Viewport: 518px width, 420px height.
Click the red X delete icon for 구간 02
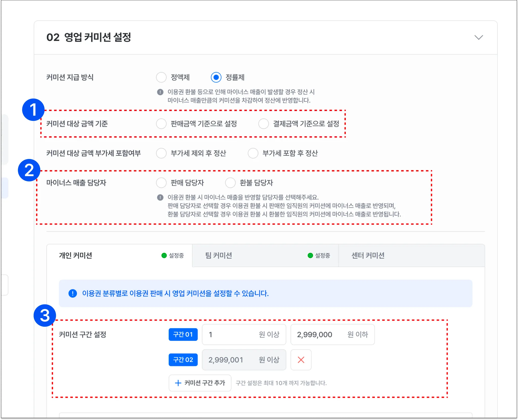click(301, 360)
